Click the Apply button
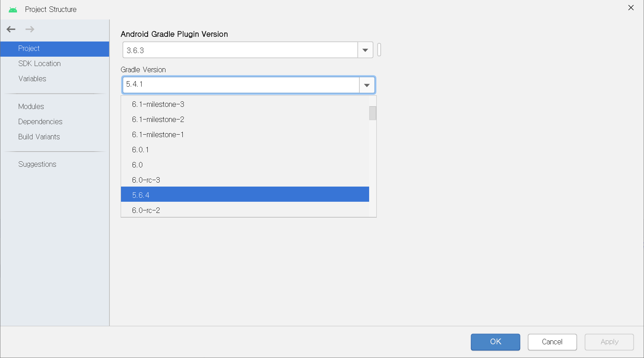Screen dimensions: 644x358 pos(609,342)
